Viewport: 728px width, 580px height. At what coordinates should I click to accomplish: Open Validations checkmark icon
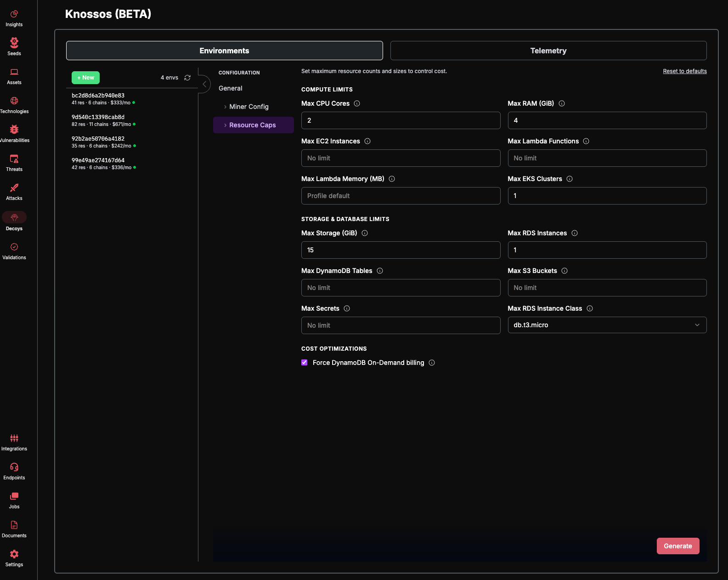tap(14, 247)
